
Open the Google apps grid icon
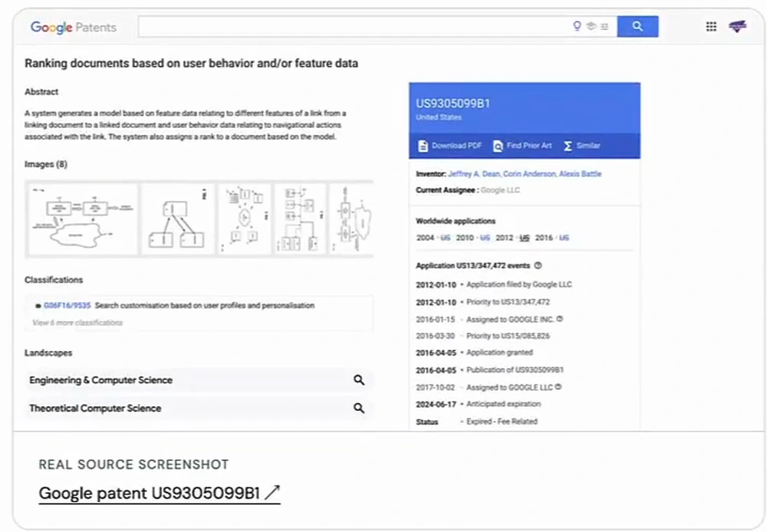(x=711, y=26)
